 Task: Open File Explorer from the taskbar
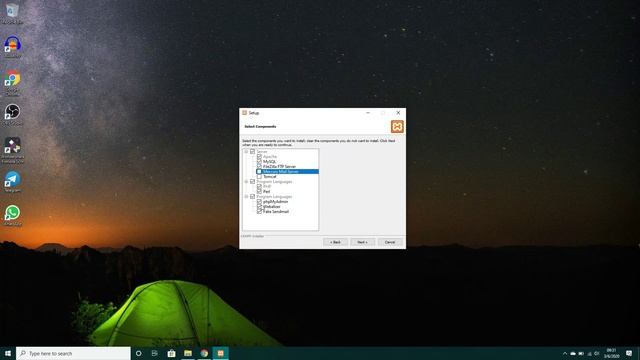point(188,353)
